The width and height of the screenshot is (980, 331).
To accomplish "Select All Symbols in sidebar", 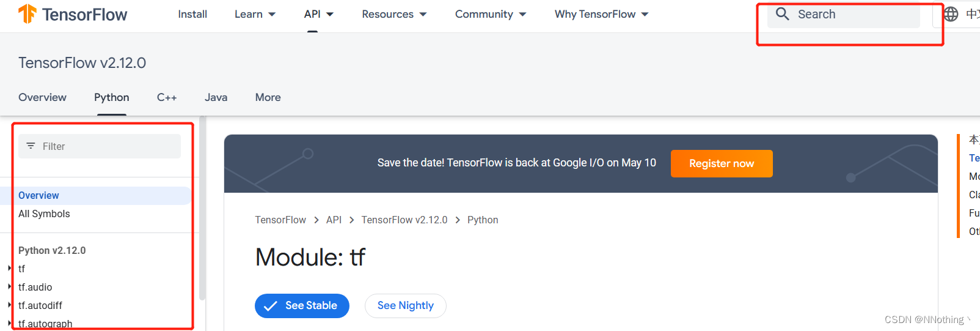I will pos(44,214).
